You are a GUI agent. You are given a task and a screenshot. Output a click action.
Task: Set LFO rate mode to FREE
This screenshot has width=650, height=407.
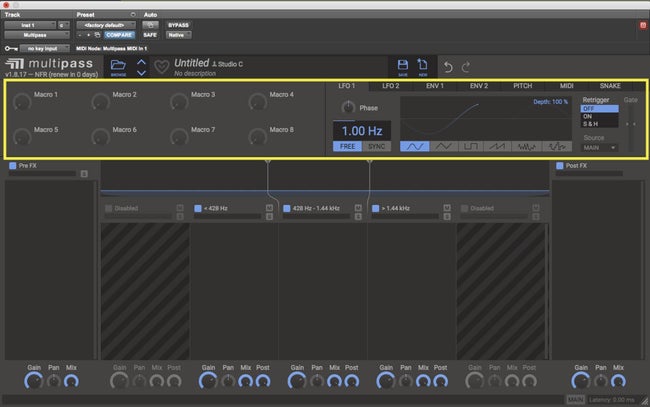347,146
